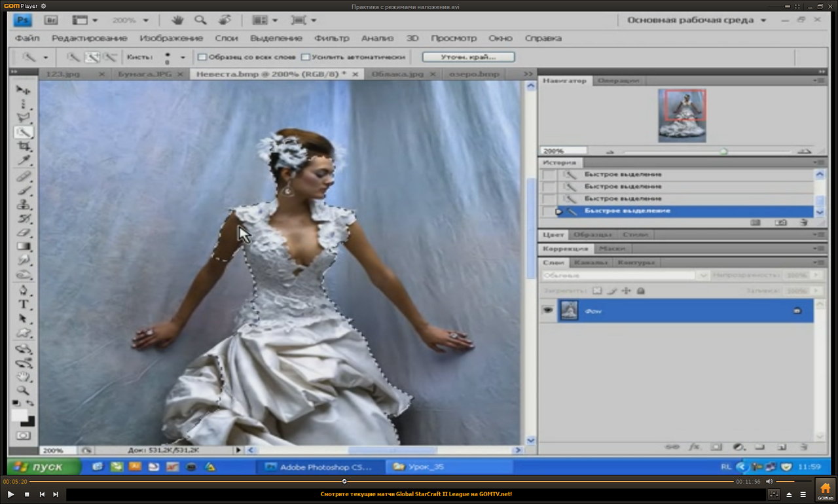Launch Bridge with the Br icon
The image size is (838, 504).
coord(51,20)
